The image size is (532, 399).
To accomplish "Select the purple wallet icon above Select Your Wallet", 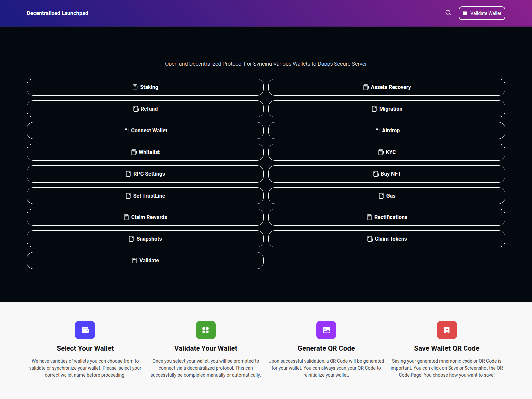I will point(85,330).
